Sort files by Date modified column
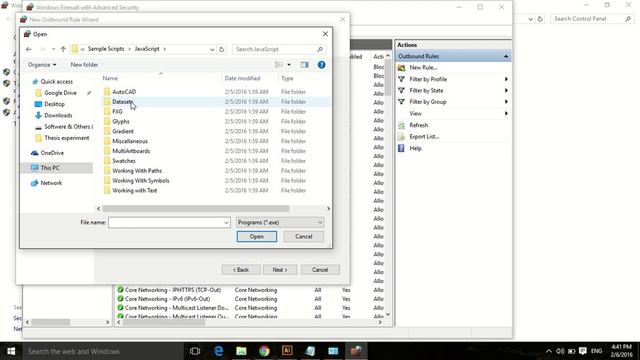The width and height of the screenshot is (640, 360). tap(242, 78)
